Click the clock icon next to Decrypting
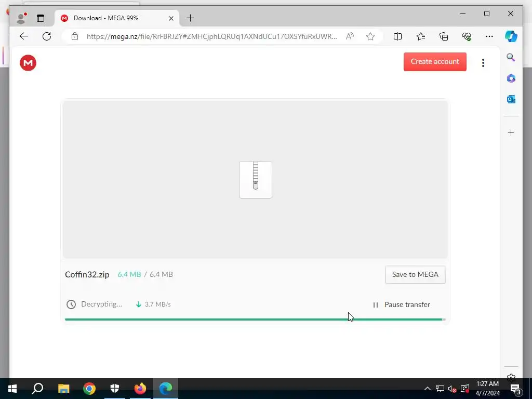 click(71, 304)
